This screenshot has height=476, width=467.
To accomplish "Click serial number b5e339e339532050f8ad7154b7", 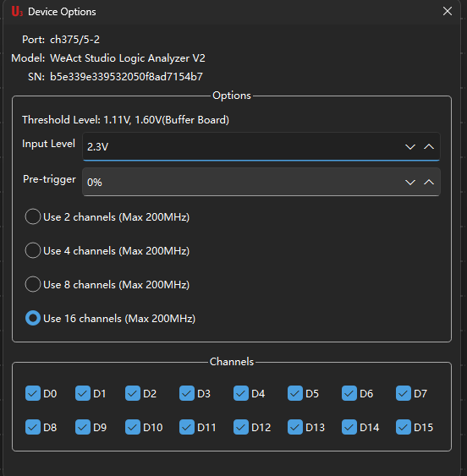I will coord(126,76).
